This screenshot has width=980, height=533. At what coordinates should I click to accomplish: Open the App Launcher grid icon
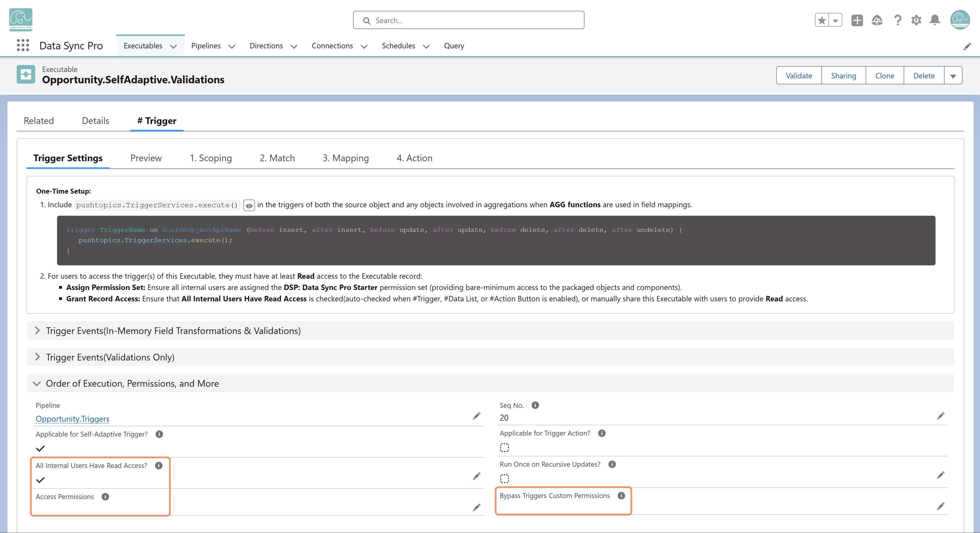pos(23,45)
